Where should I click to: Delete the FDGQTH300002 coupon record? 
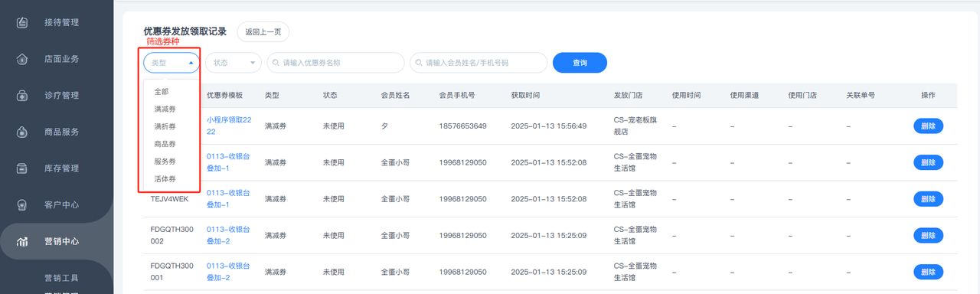[928, 235]
